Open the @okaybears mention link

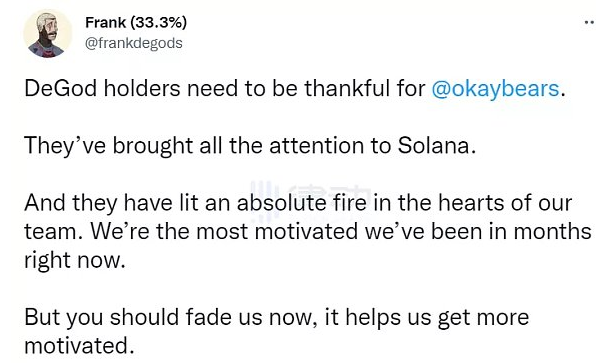[x=495, y=89]
